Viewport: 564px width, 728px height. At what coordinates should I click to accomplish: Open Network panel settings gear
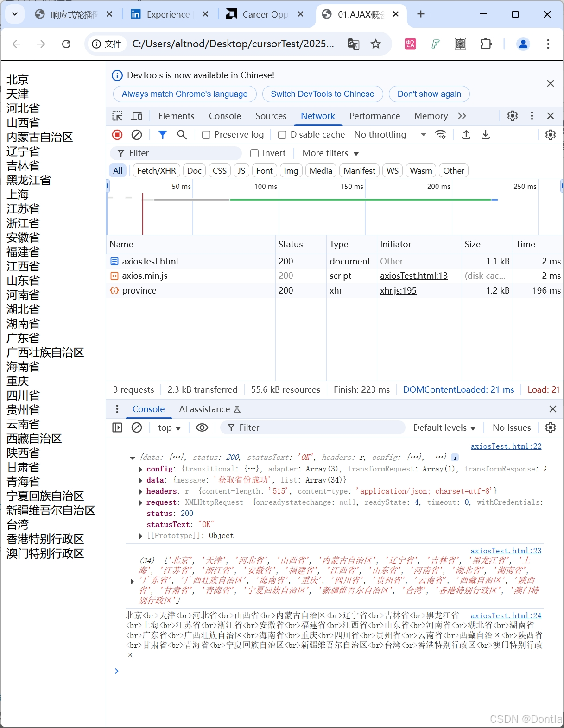[x=551, y=135]
